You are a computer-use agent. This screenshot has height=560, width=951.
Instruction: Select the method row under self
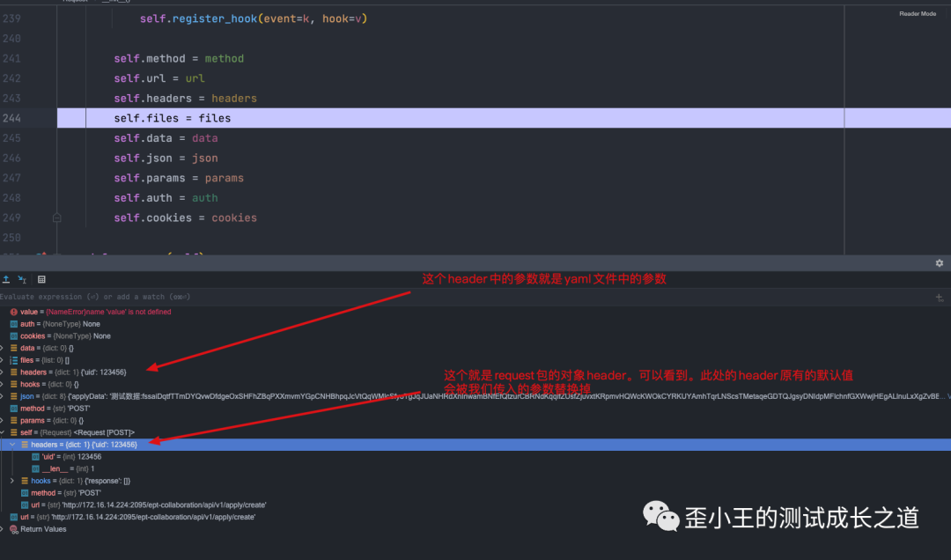pyautogui.click(x=475, y=493)
